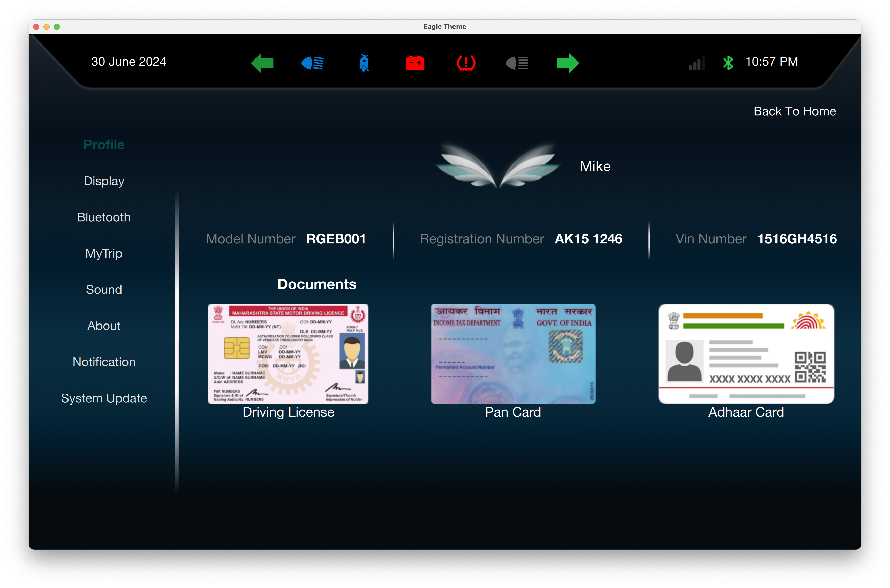This screenshot has width=890, height=588.
Task: Click the Adhaar Card caption text
Action: click(x=746, y=412)
